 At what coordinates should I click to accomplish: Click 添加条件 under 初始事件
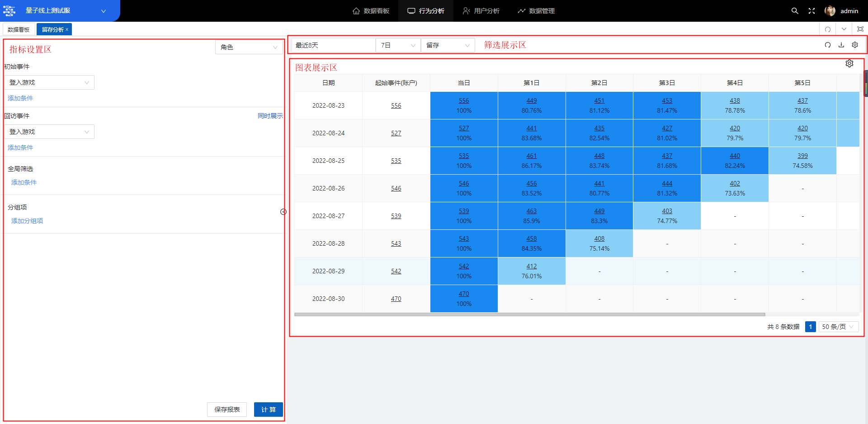(x=20, y=98)
